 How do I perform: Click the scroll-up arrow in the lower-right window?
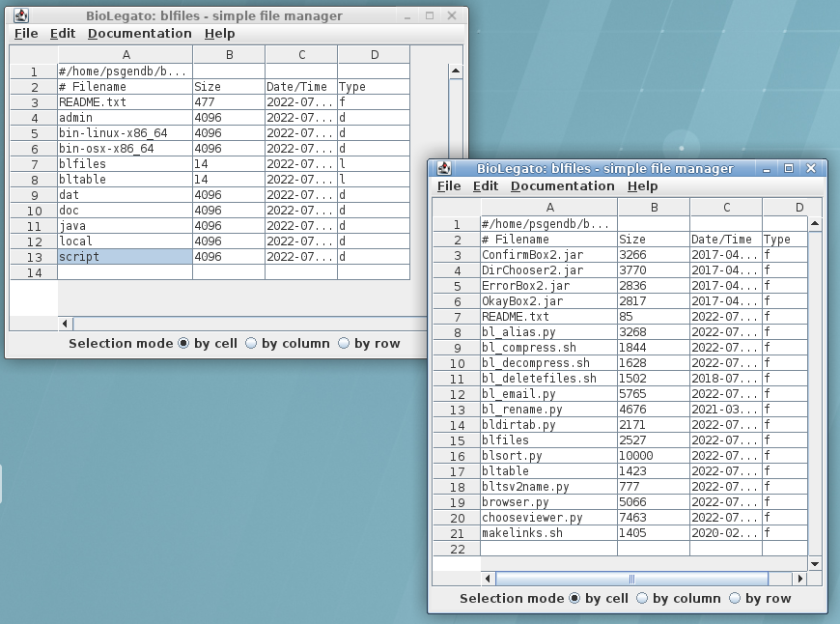[814, 224]
